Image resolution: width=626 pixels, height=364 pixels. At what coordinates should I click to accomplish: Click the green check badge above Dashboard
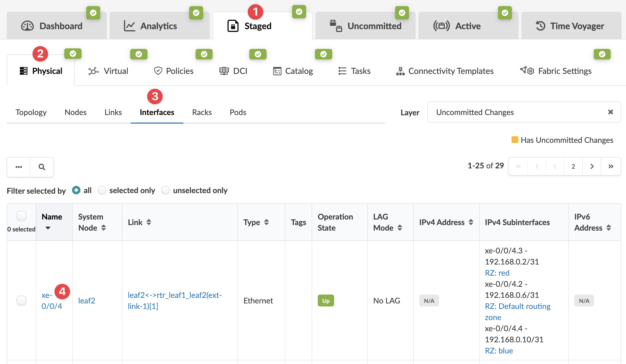point(93,13)
